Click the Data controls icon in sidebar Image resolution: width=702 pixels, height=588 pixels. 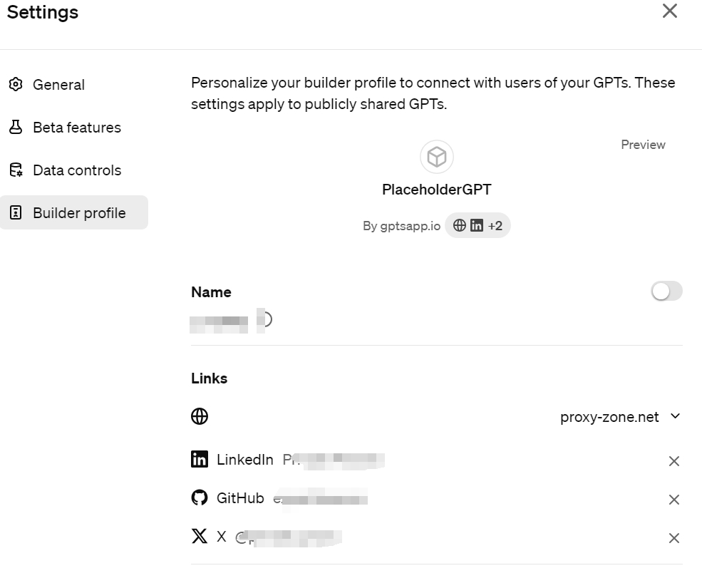pos(16,170)
